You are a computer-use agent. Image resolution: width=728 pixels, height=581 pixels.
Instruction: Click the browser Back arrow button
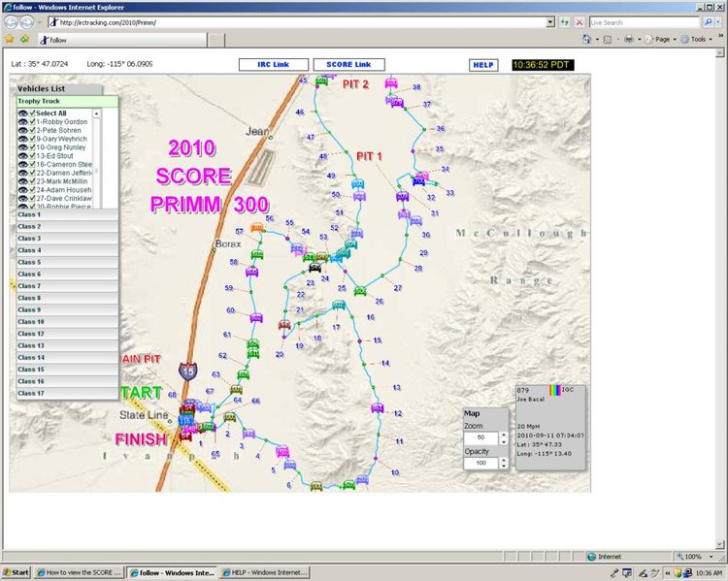pyautogui.click(x=11, y=22)
